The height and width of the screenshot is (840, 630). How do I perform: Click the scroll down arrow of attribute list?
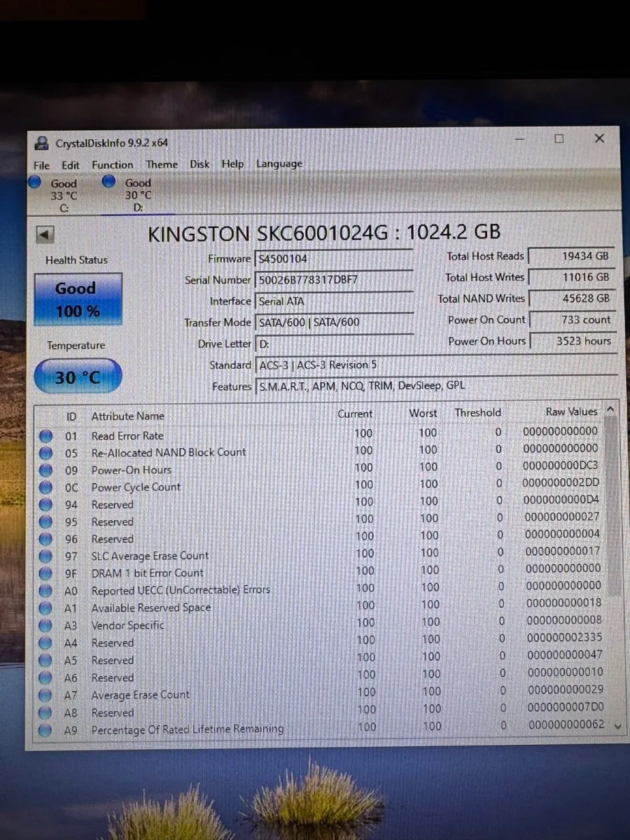[x=617, y=727]
